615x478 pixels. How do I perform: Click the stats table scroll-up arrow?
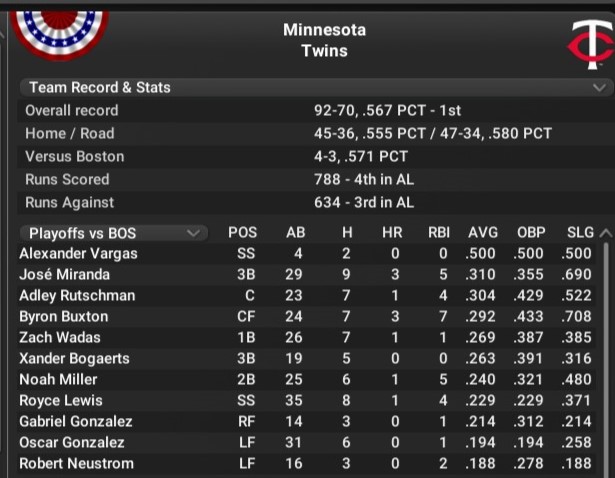pyautogui.click(x=605, y=233)
